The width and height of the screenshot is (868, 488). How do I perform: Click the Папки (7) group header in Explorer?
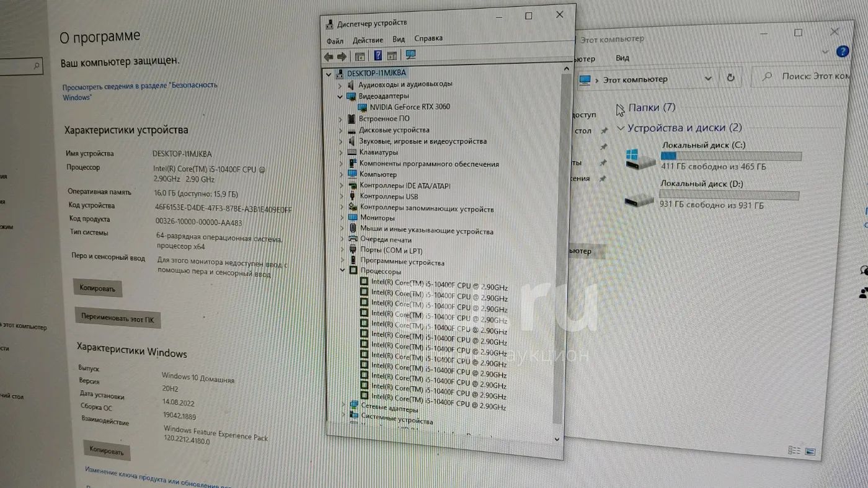point(652,108)
